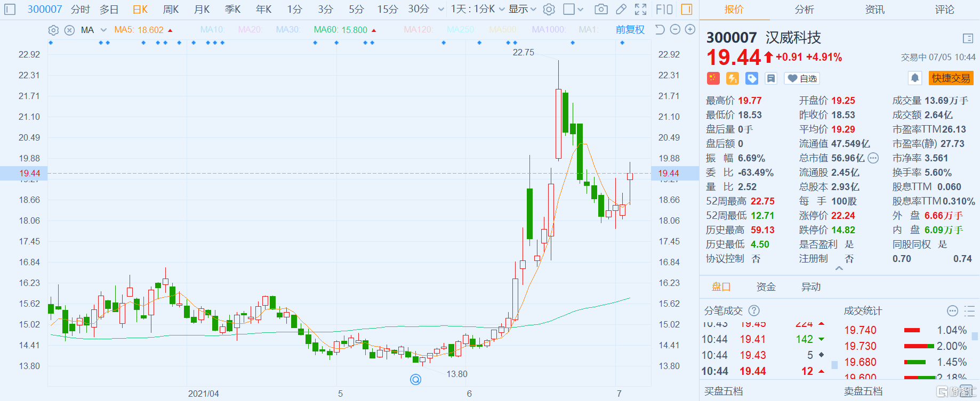Toggle MA30 moving average line
This screenshot has height=401, width=980.
[288, 30]
